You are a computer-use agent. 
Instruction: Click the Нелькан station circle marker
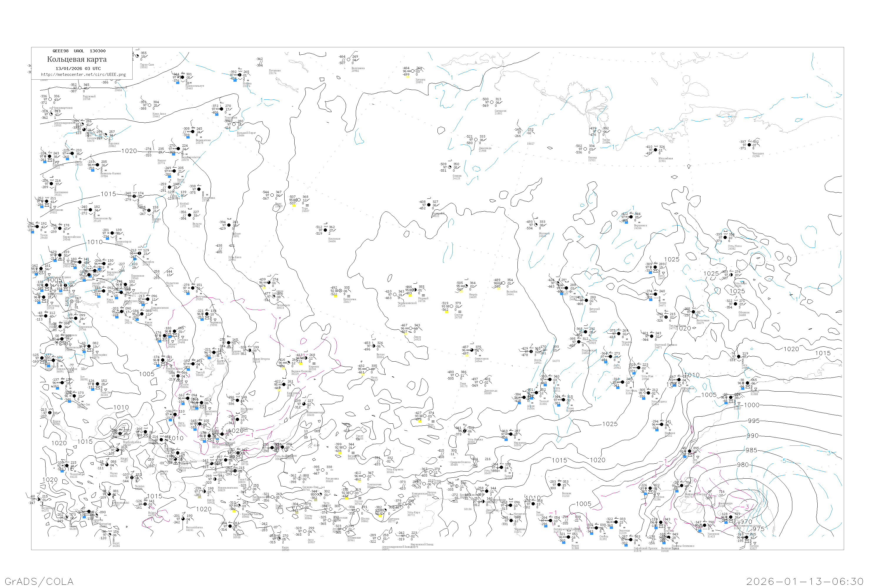(661, 425)
